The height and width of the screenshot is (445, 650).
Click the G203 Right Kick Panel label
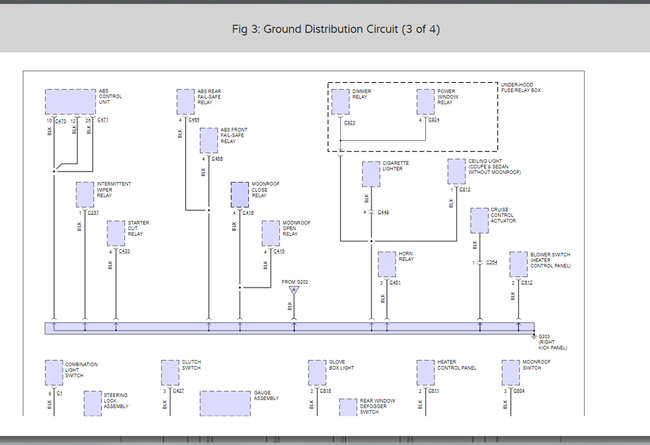[x=551, y=342]
